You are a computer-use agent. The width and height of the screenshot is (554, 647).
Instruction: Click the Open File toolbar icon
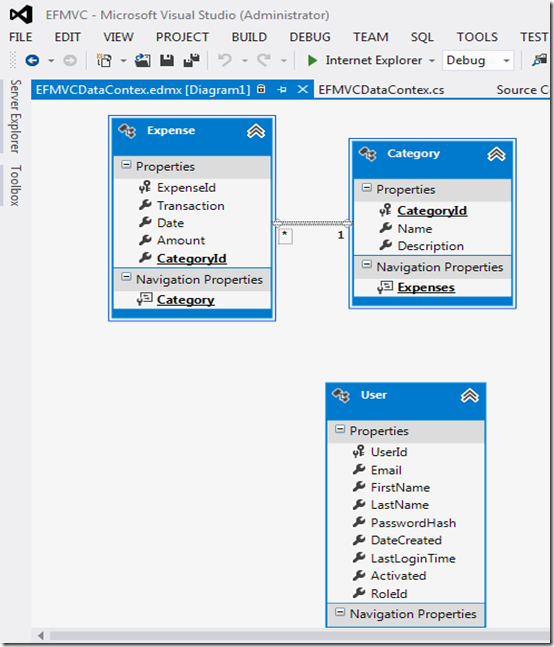tap(143, 61)
